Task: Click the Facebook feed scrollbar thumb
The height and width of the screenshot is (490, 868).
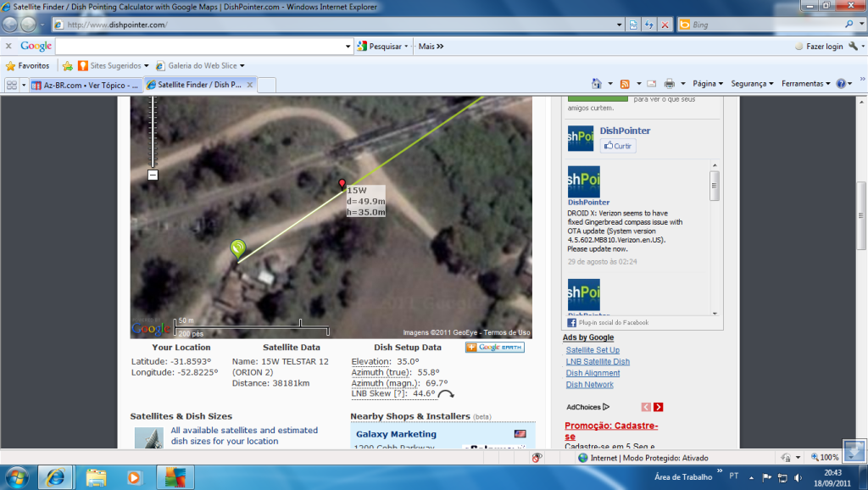Action: click(x=715, y=186)
